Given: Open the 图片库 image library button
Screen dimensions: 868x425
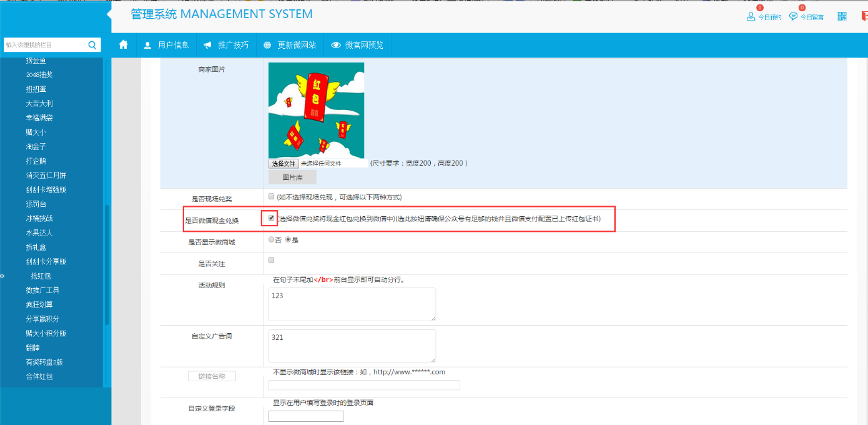Looking at the screenshot, I should [292, 177].
